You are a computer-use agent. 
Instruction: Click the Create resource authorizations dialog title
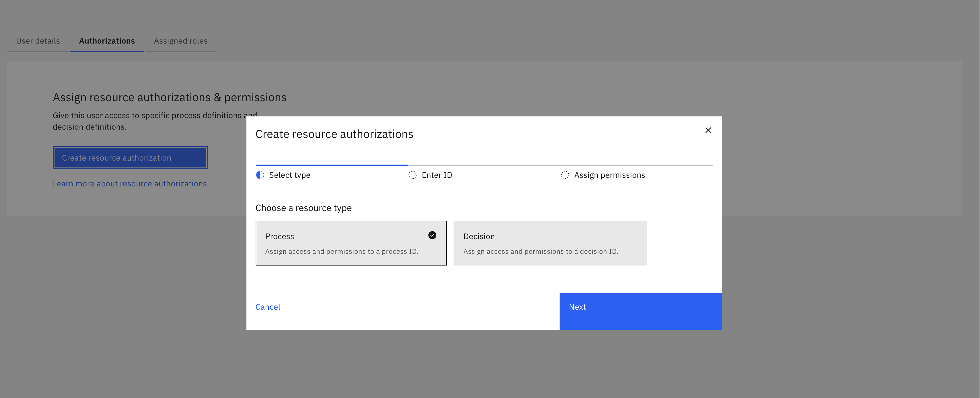point(334,134)
